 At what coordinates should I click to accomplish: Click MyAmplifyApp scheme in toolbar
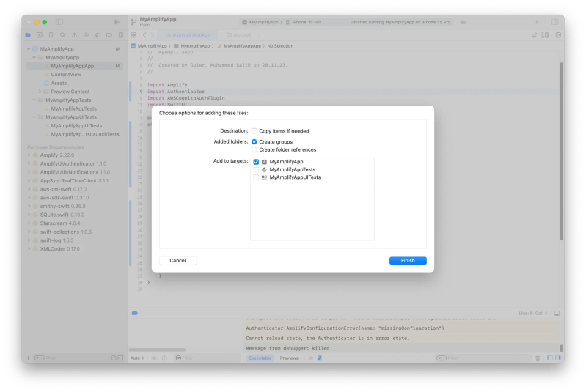(x=260, y=22)
